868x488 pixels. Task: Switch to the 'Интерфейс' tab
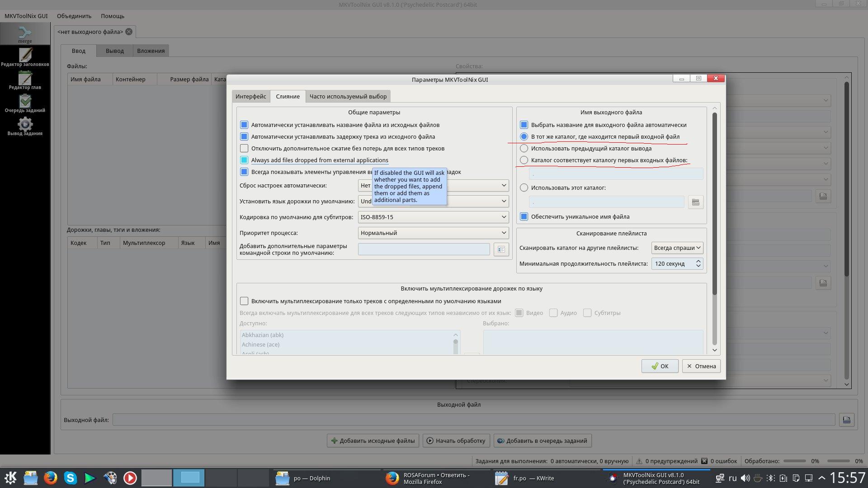pos(250,96)
